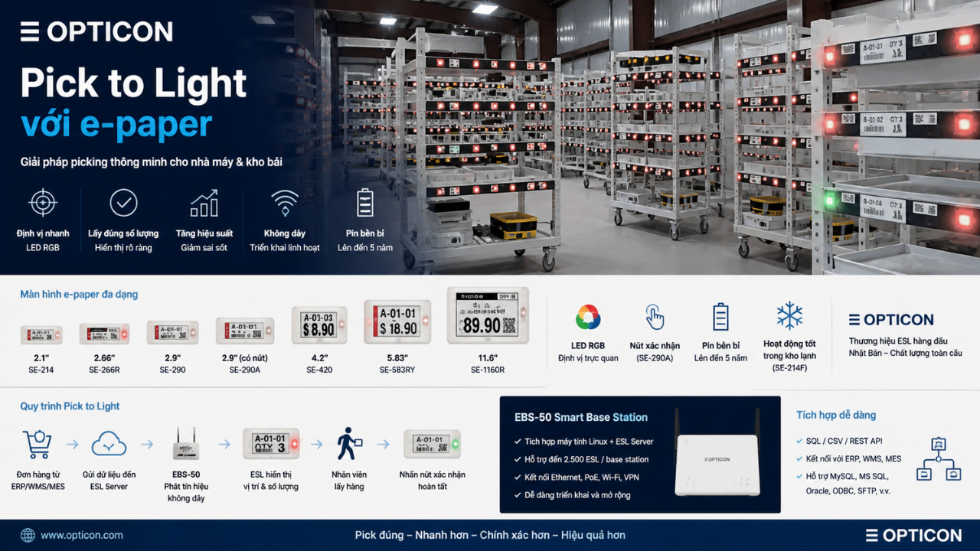
Task: Select the "Quy trình Pick to Light" heading
Action: pyautogui.click(x=70, y=406)
